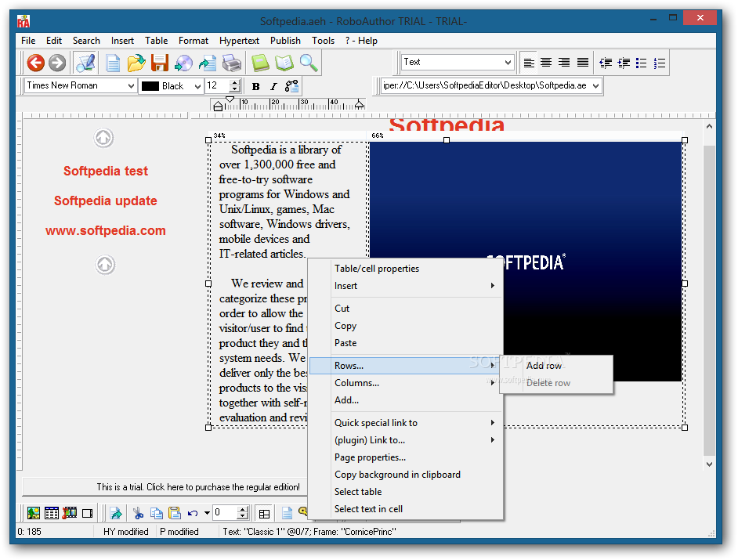Increase the font size stepper from 12
The height and width of the screenshot is (560, 738).
(x=234, y=82)
